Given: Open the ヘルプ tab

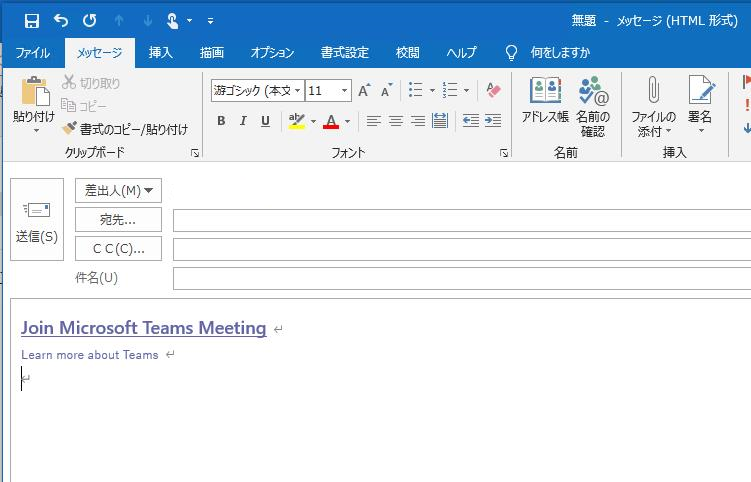Looking at the screenshot, I should pyautogui.click(x=462, y=53).
